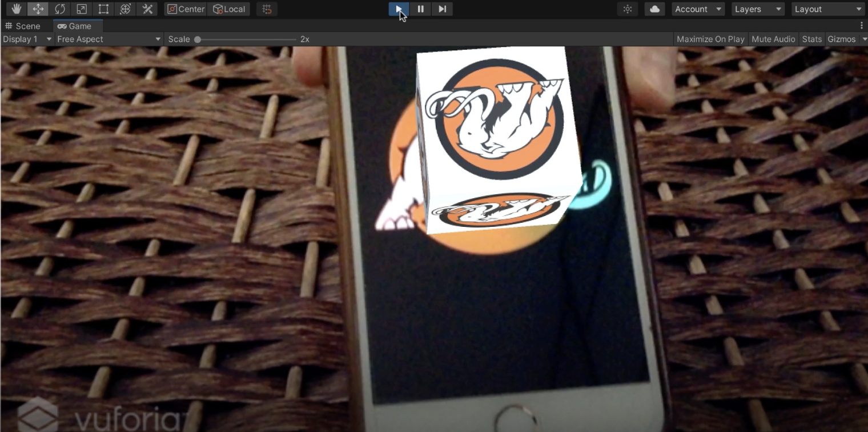The image size is (868, 432).
Task: Open the Free Aspect dropdown
Action: click(109, 39)
